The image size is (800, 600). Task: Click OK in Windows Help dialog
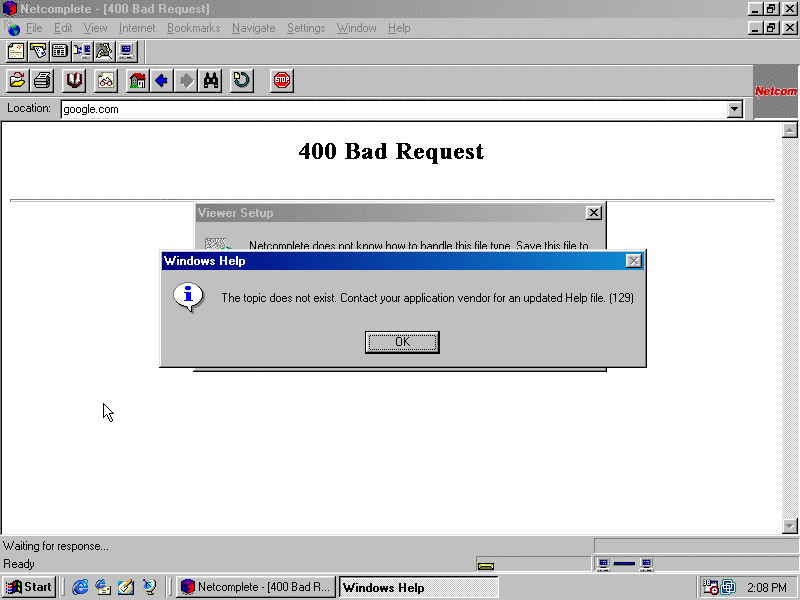[x=402, y=342]
